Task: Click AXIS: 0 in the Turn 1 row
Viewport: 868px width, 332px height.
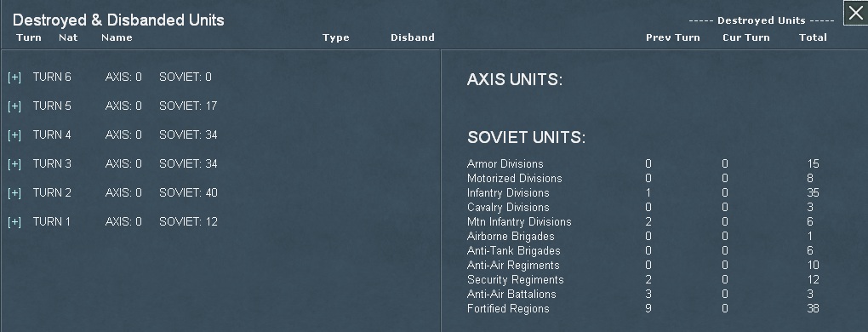Action: click(x=123, y=221)
